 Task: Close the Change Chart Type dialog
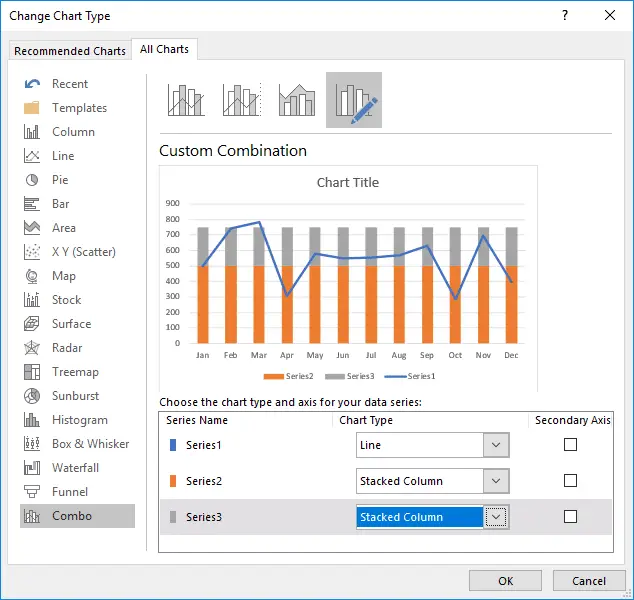610,15
